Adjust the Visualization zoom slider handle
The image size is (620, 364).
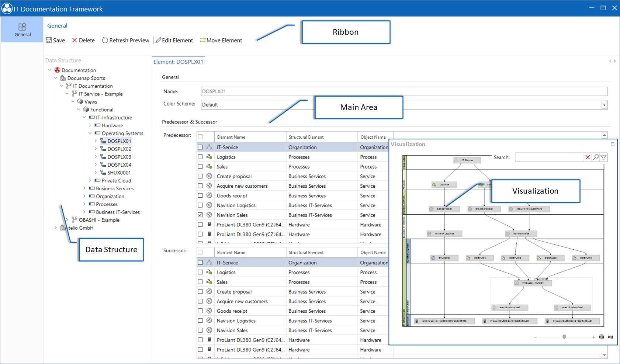(x=564, y=337)
